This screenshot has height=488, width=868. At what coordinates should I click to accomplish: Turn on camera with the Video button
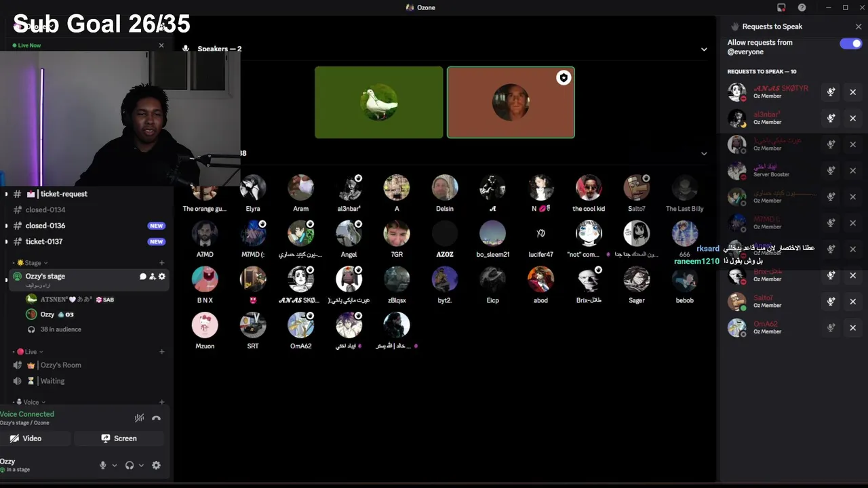[x=26, y=439]
